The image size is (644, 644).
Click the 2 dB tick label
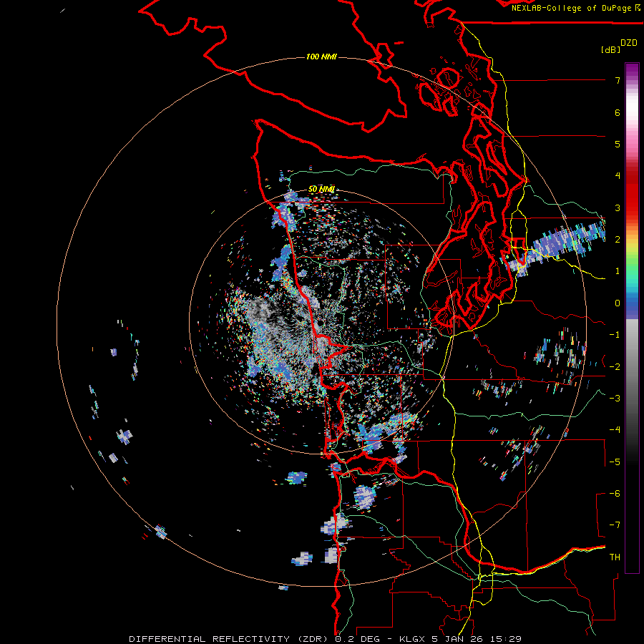point(618,240)
